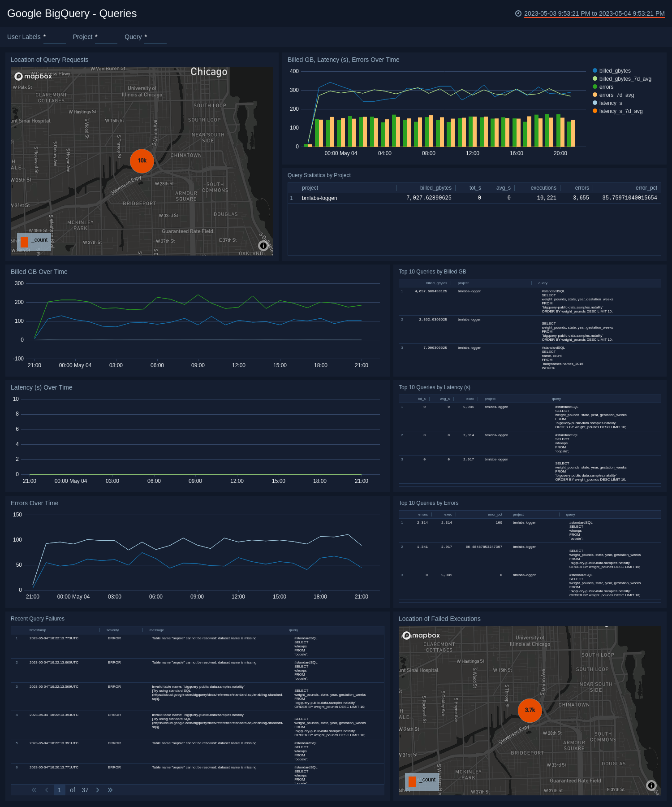Sort Recent Query Failures by severity

[x=112, y=630]
